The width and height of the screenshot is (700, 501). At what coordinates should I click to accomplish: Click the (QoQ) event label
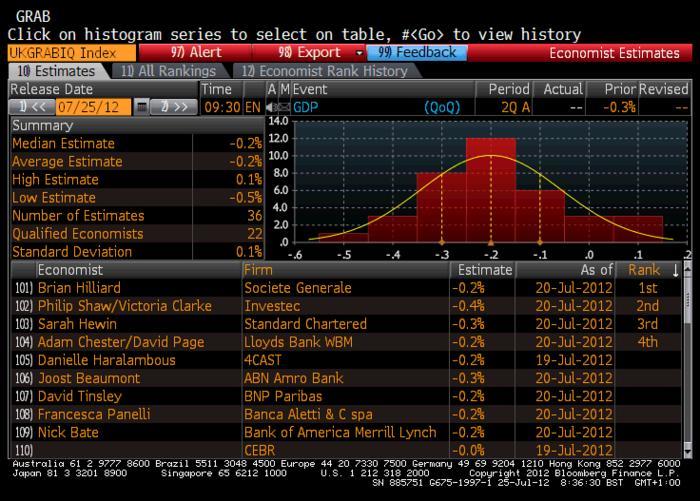point(442,107)
